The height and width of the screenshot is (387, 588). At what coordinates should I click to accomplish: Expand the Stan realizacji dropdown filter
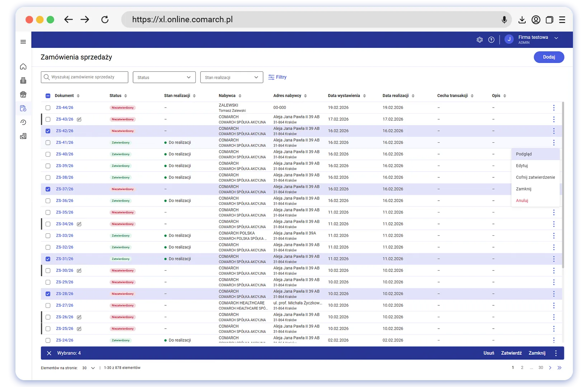pos(231,77)
